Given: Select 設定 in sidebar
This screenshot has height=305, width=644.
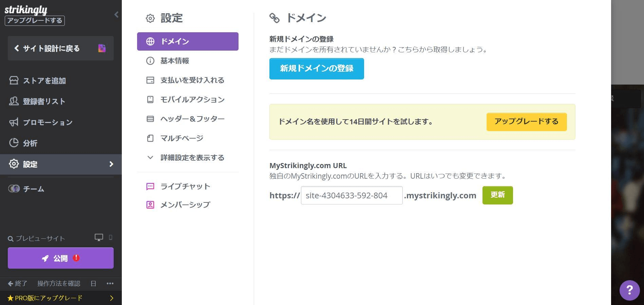Looking at the screenshot, I should click(61, 164).
